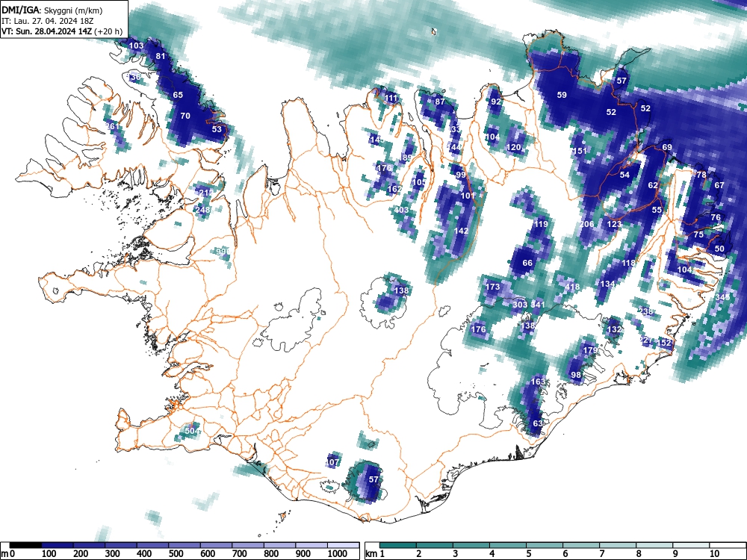Click the map value "119"
The image size is (747, 560).
click(x=541, y=224)
